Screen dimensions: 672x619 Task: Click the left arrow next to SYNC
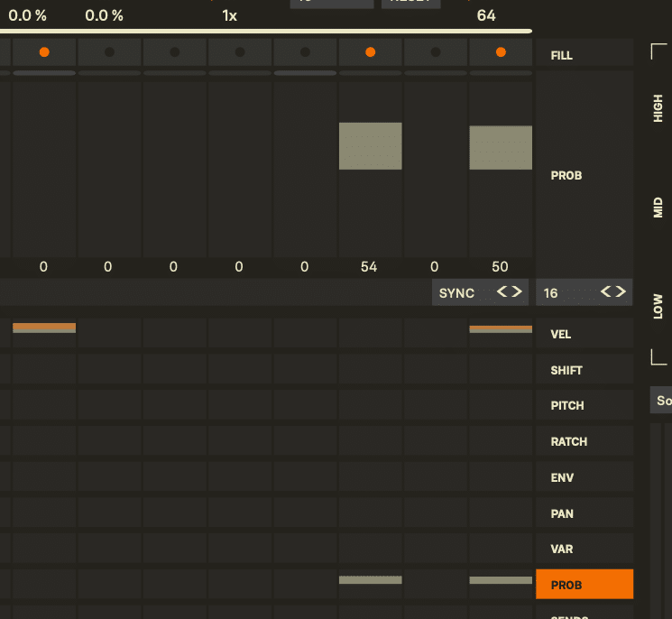tap(502, 292)
